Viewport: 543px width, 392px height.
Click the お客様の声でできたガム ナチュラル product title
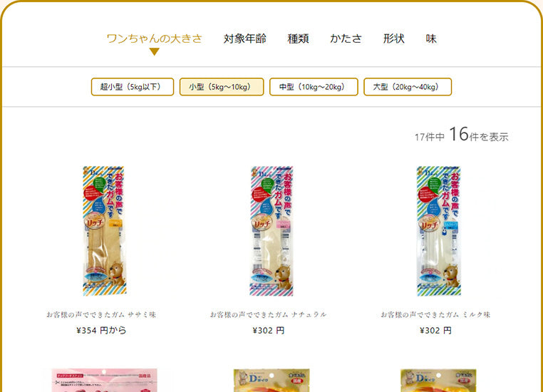[x=269, y=314]
